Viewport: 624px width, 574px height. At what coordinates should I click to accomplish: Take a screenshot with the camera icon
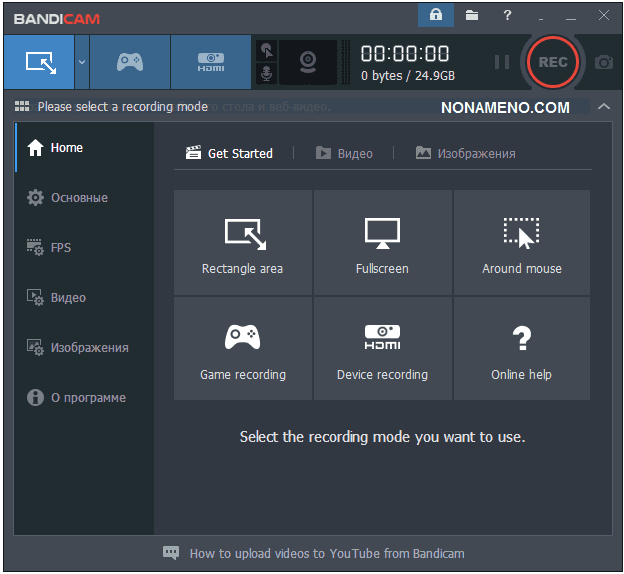pos(603,62)
